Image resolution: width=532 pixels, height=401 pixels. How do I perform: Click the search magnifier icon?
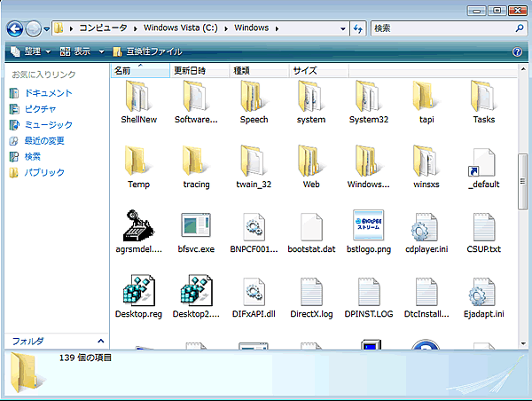pos(520,28)
